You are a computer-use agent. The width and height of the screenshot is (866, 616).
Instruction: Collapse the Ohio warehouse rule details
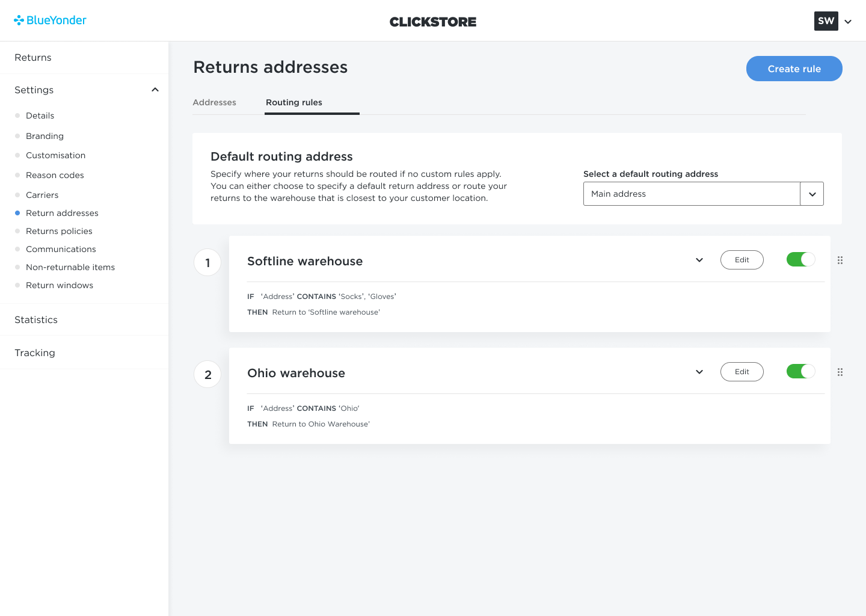[699, 372]
